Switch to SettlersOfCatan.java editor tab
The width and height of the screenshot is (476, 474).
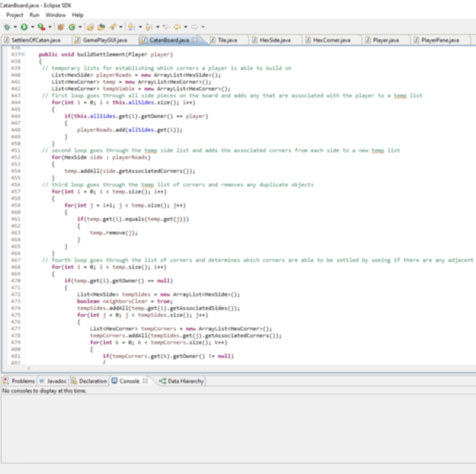pyautogui.click(x=36, y=40)
